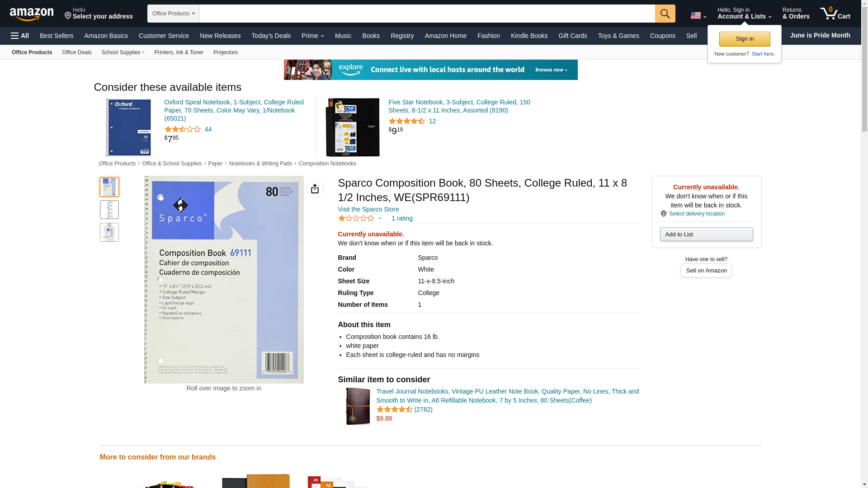
Task: Click the share icon beside product image
Action: (x=315, y=189)
